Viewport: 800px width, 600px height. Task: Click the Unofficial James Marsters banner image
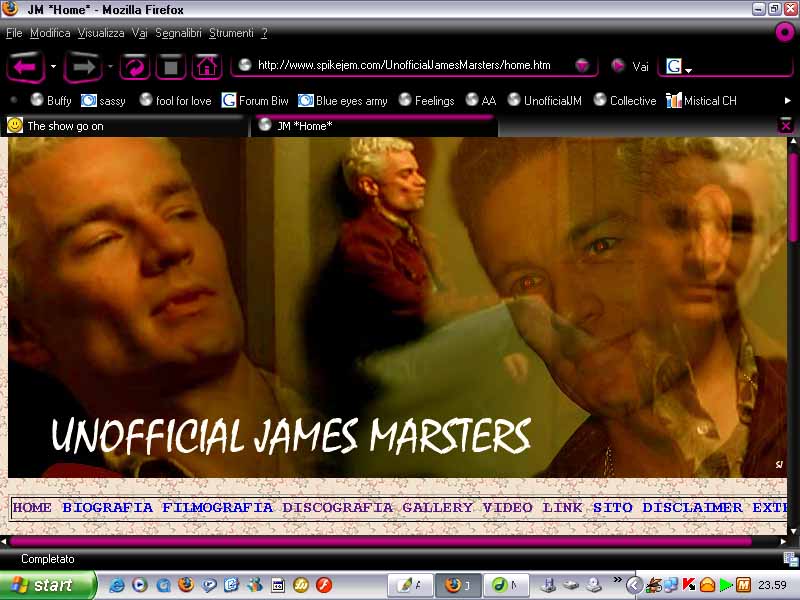(x=397, y=308)
